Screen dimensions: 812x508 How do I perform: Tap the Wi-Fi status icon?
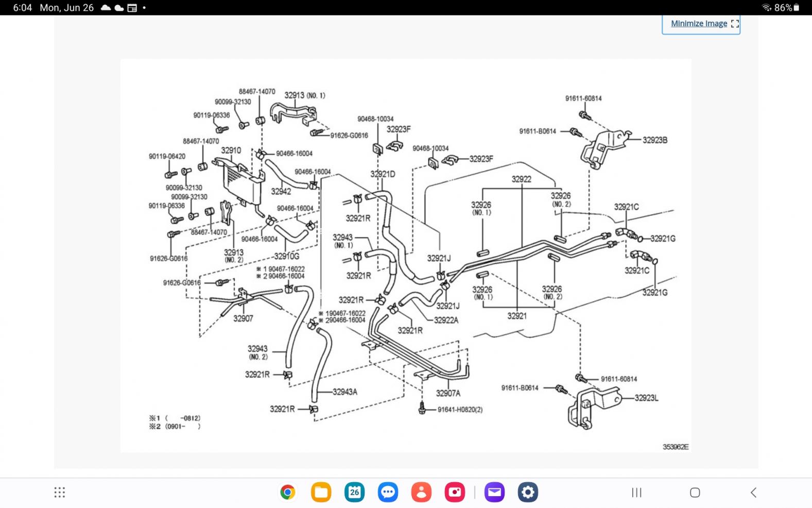coord(767,8)
